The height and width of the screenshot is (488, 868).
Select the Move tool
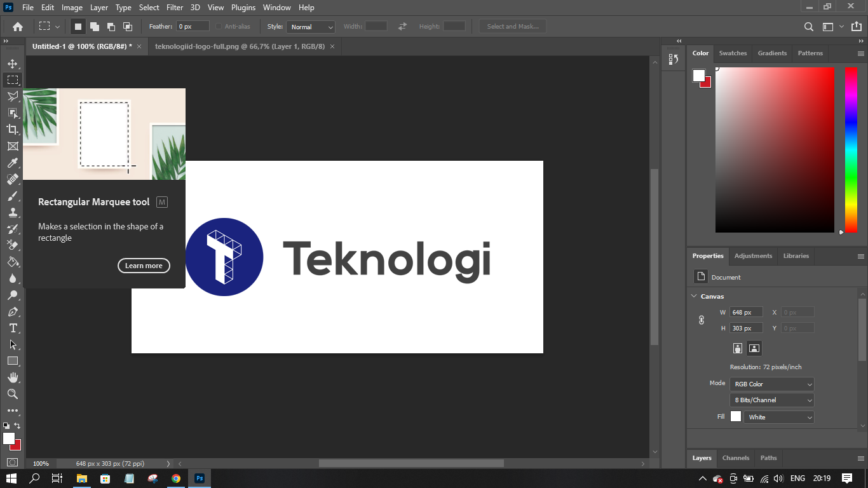coord(12,64)
